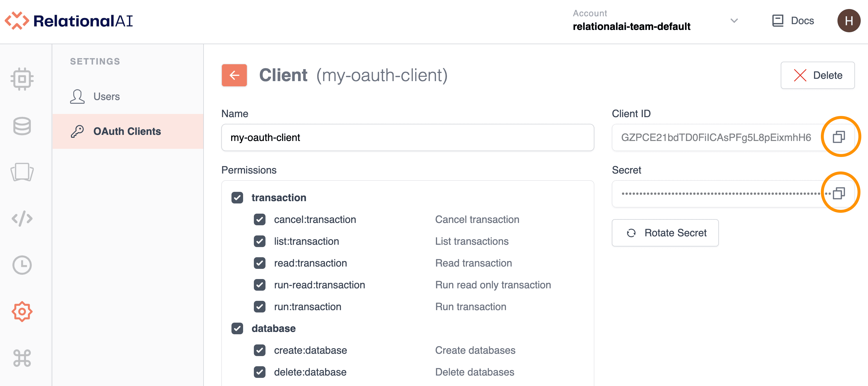Image resolution: width=868 pixels, height=386 pixels.
Task: Uncheck the transaction permission group checkbox
Action: click(x=237, y=198)
